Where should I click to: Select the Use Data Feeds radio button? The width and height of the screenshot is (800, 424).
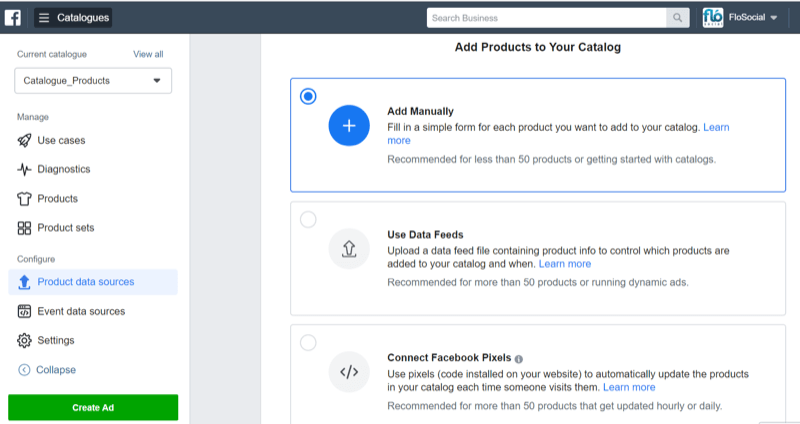pos(308,219)
